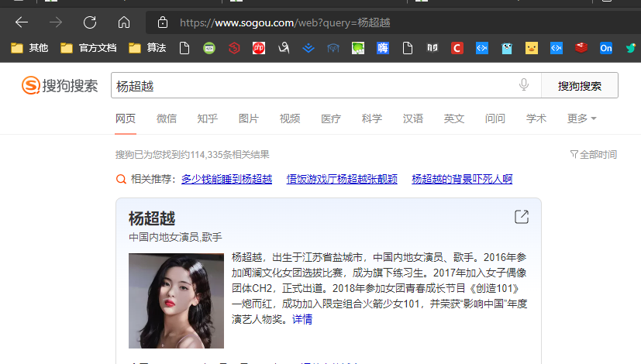Open the white swirl script bookmark icon
The height and width of the screenshot is (364, 641).
coord(284,48)
